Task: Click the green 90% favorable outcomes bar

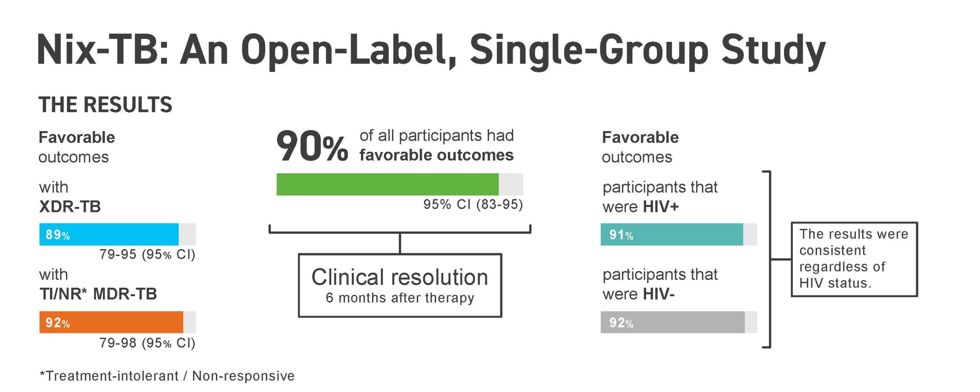Action: pos(387,184)
